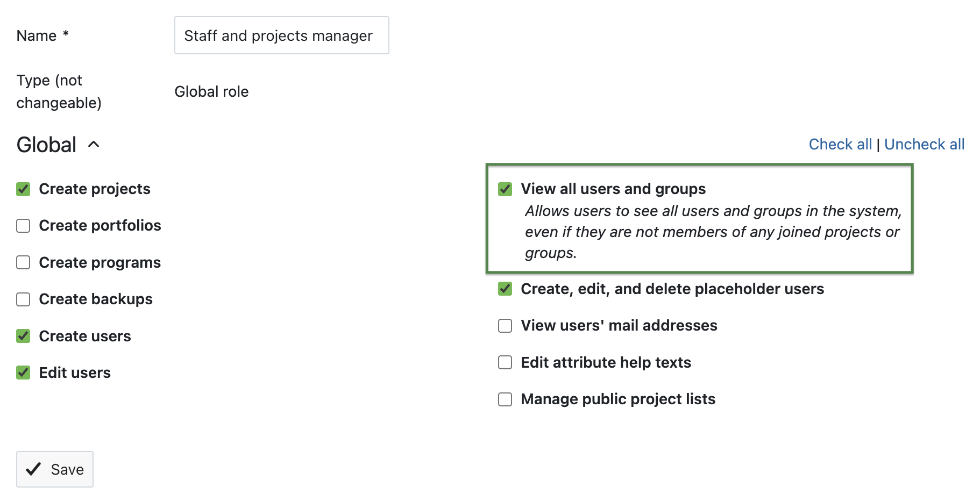Click the highlighted View all users permission description
The height and width of the screenshot is (501, 980).
point(713,232)
